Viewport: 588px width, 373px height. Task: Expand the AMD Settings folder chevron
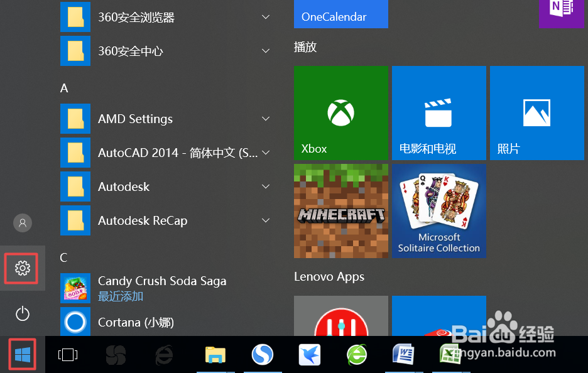pyautogui.click(x=266, y=119)
